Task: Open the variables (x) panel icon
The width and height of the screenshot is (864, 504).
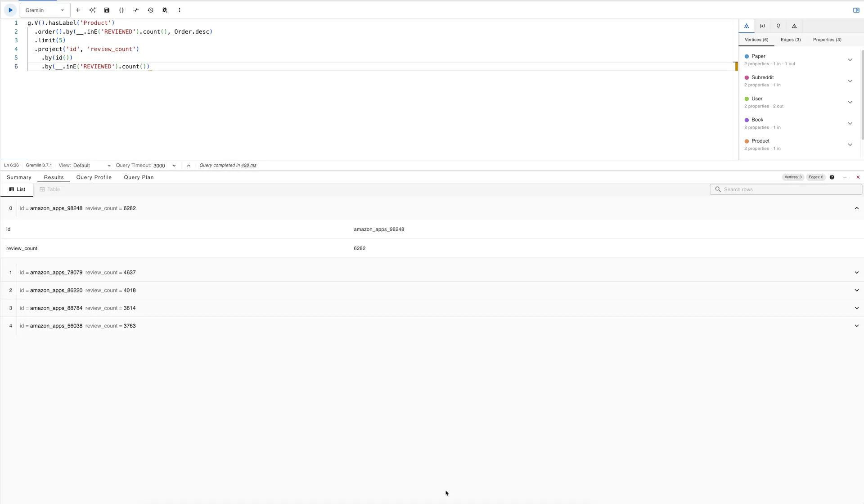Action: tap(762, 26)
